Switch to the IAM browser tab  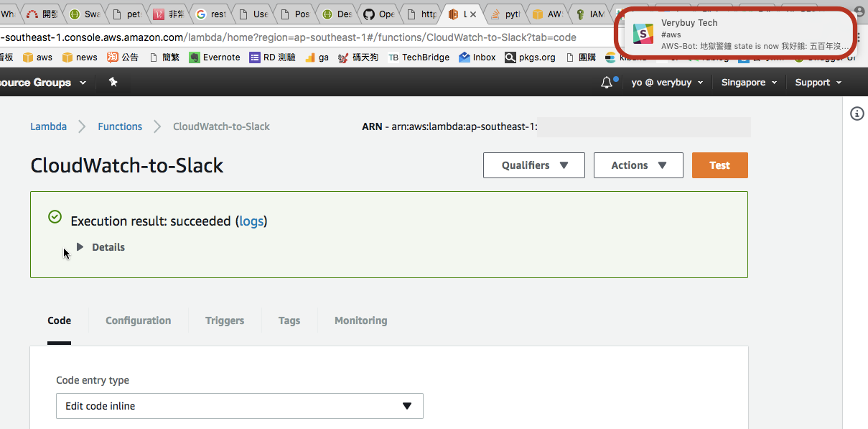coord(589,14)
